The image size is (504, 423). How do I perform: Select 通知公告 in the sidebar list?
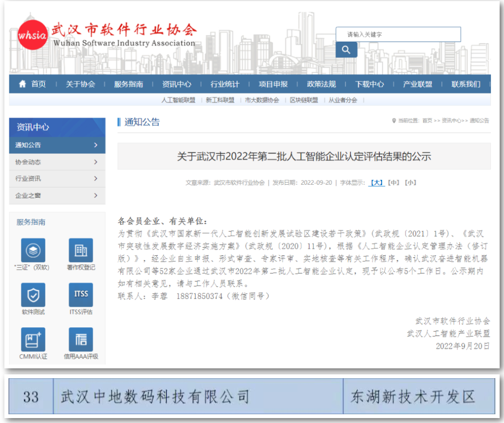57,145
